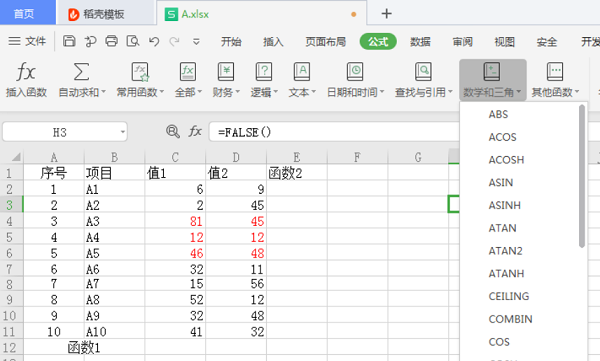Click the print icon in the quick toolbar
This screenshot has height=361, width=600.
(x=111, y=41)
